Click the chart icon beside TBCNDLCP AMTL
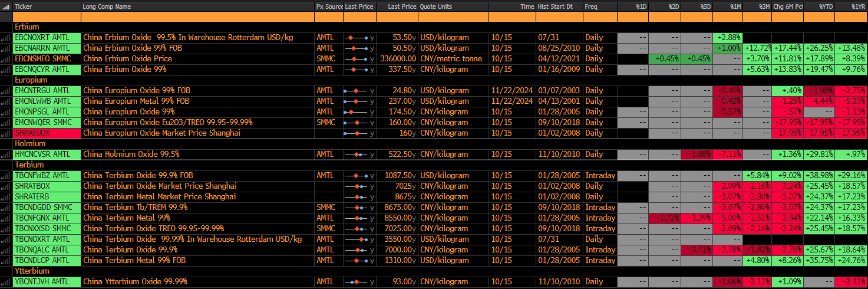 point(6,261)
